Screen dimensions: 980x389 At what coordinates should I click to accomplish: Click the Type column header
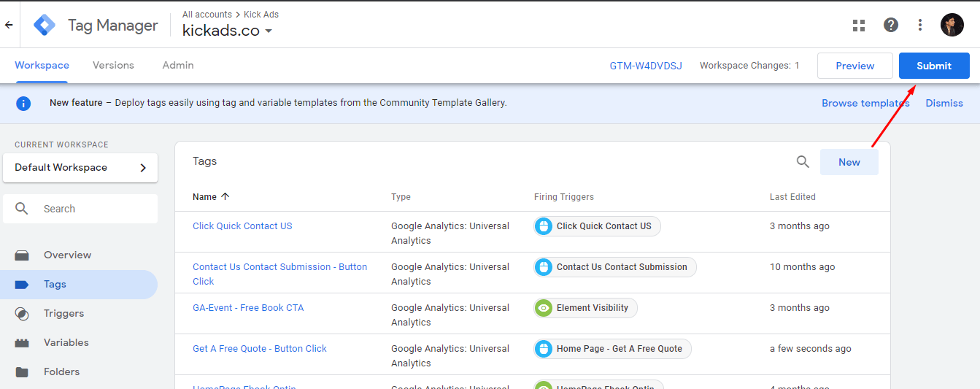tap(401, 197)
